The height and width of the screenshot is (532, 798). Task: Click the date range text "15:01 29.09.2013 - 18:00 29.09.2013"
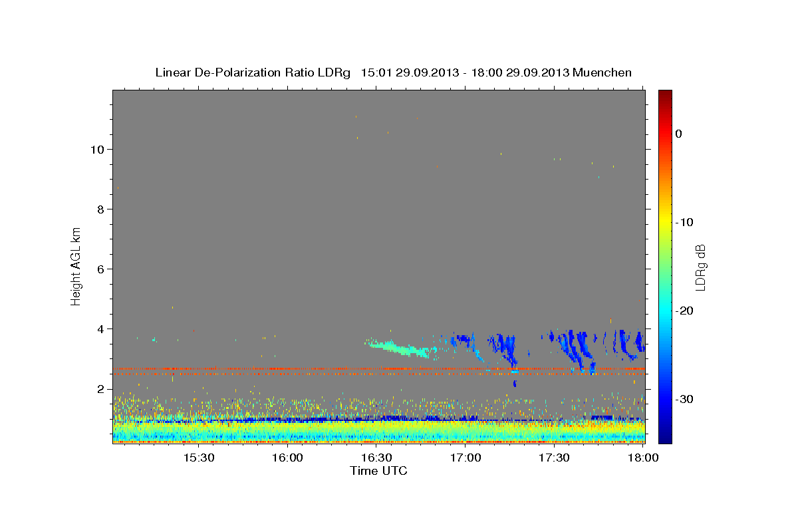464,72
